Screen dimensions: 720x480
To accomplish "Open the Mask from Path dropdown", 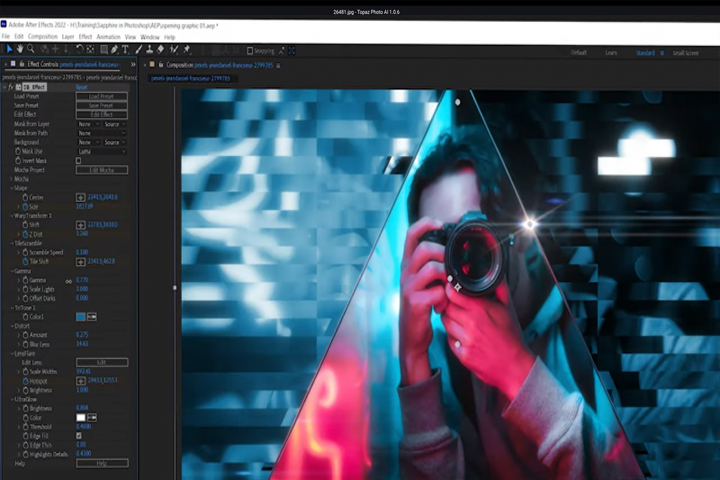I will coord(101,133).
